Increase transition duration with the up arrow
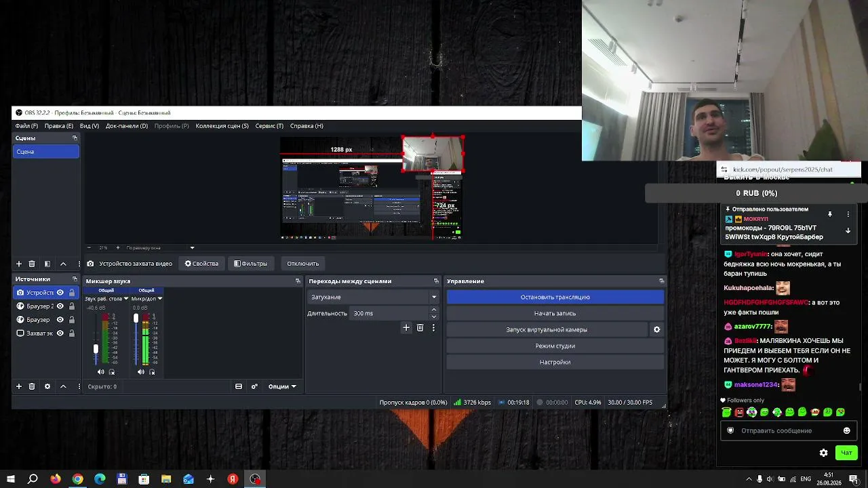The image size is (868, 488). [x=434, y=310]
